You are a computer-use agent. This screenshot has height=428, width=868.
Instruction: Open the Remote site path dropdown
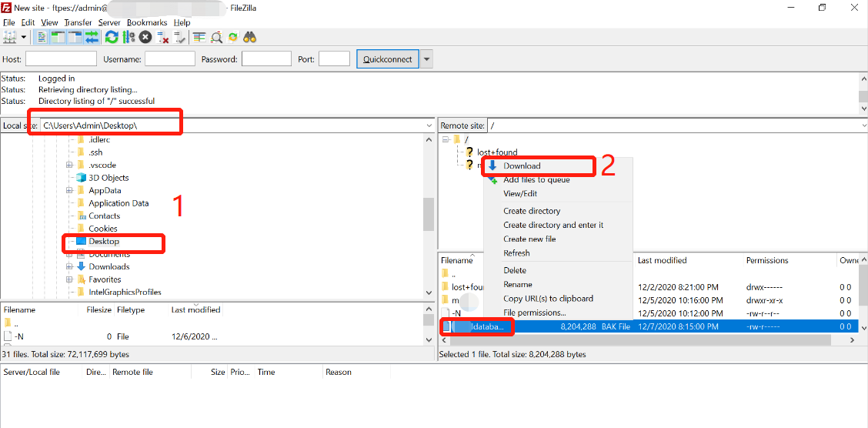point(863,125)
